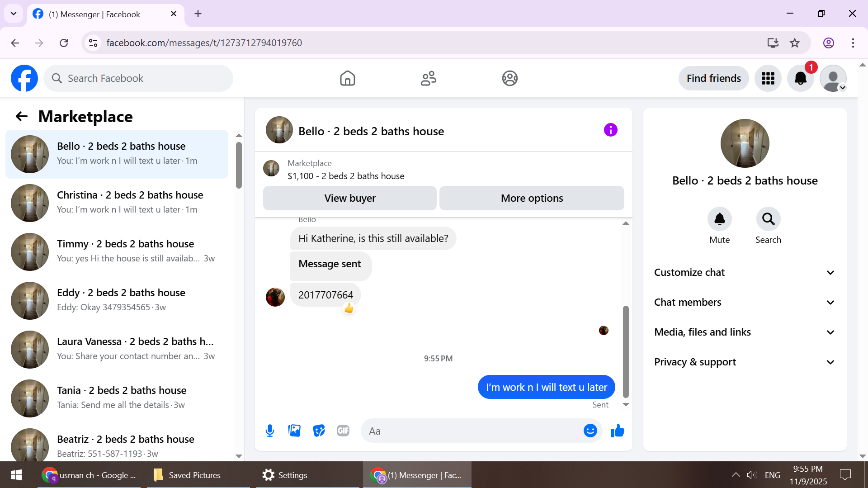Screen dimensions: 868x488
Task: Open Chrome profile icon
Action: tap(829, 43)
